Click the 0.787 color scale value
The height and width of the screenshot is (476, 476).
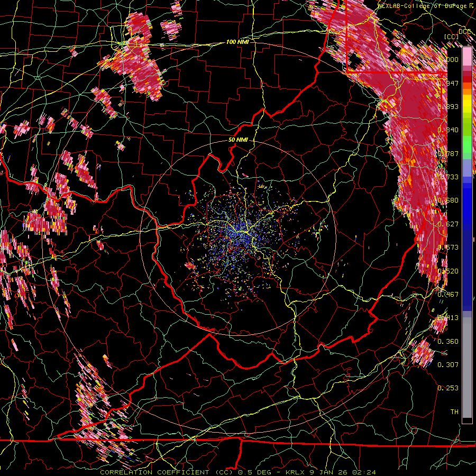pyautogui.click(x=448, y=153)
